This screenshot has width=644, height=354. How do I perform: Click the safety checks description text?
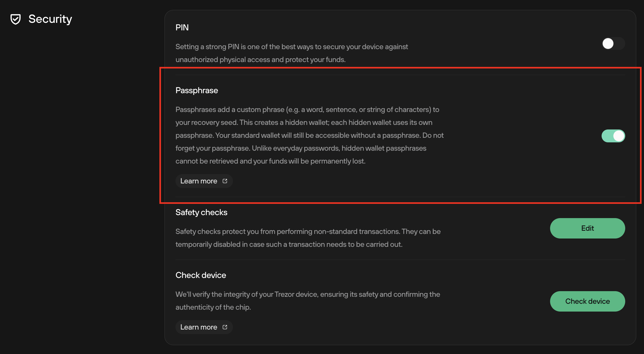[x=308, y=238]
